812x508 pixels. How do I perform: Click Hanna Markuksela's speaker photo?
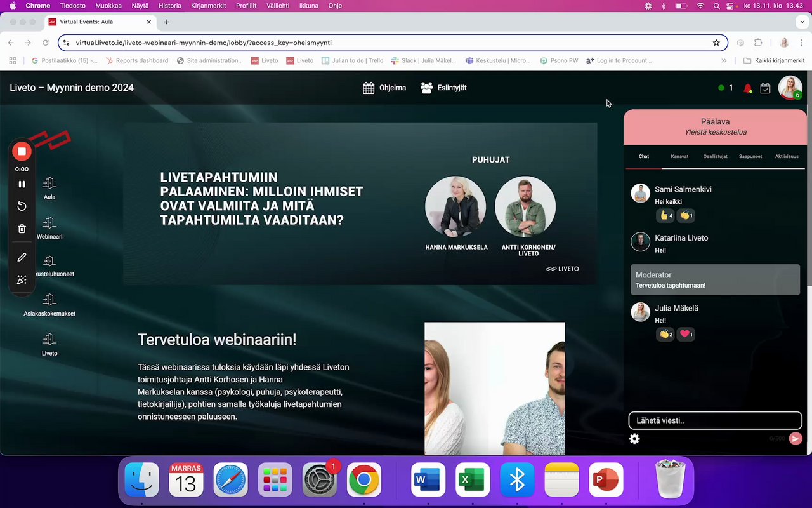pos(455,206)
